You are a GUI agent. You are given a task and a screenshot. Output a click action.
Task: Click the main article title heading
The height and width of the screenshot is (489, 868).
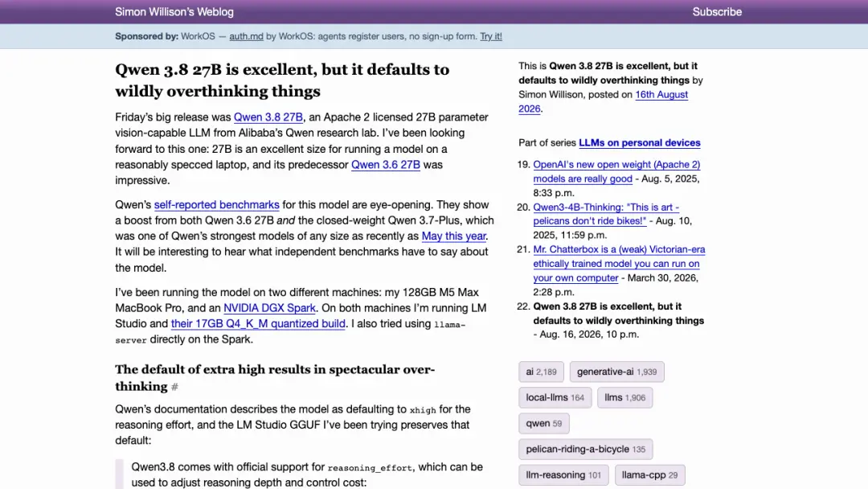pyautogui.click(x=282, y=80)
